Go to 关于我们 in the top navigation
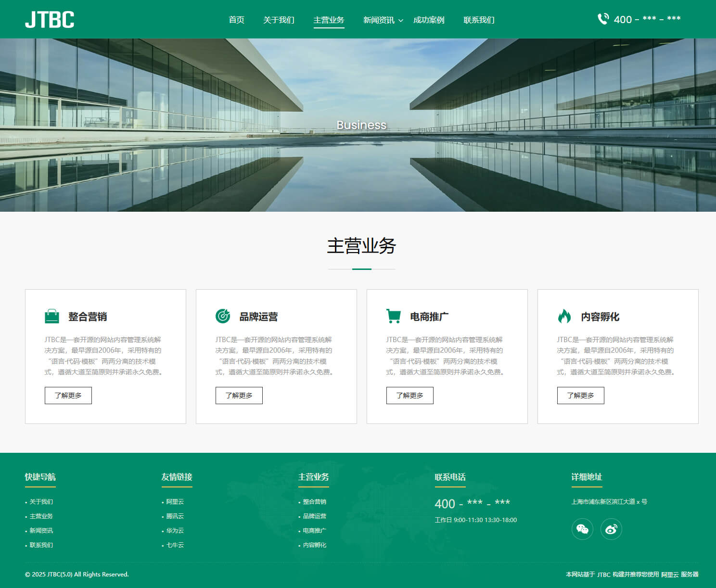The height and width of the screenshot is (588, 716). pos(279,20)
